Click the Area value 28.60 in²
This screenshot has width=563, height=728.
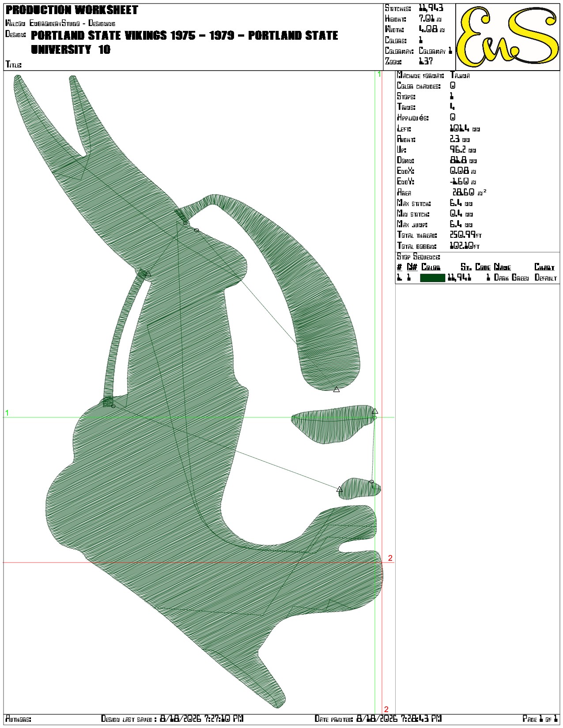pyautogui.click(x=469, y=192)
